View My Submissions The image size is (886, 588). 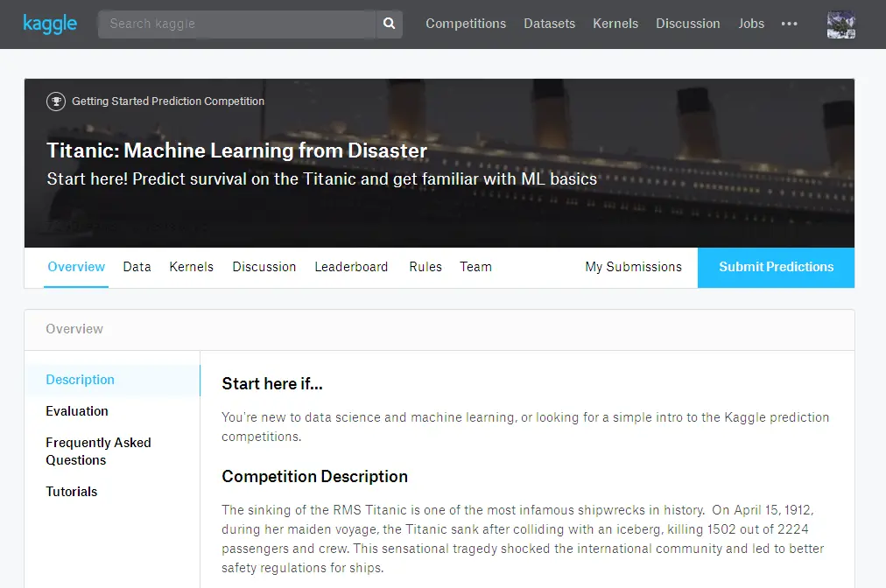[634, 267]
